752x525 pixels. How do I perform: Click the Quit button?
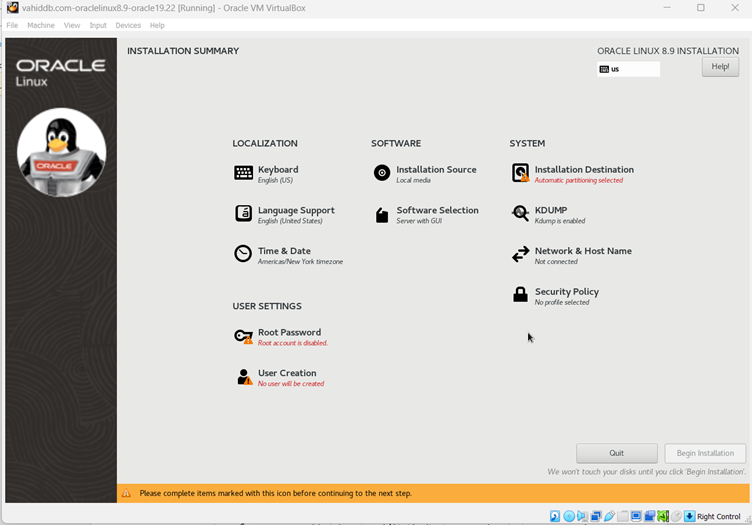click(x=616, y=453)
